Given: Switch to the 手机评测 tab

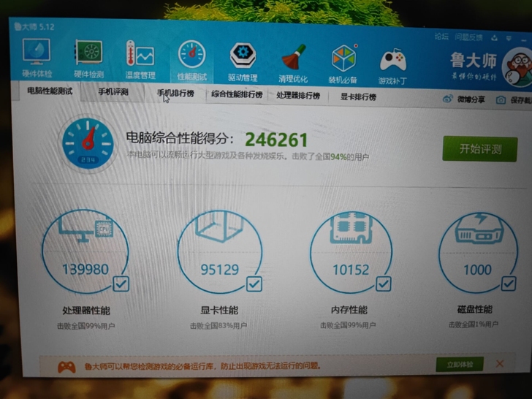Looking at the screenshot, I should click(113, 91).
